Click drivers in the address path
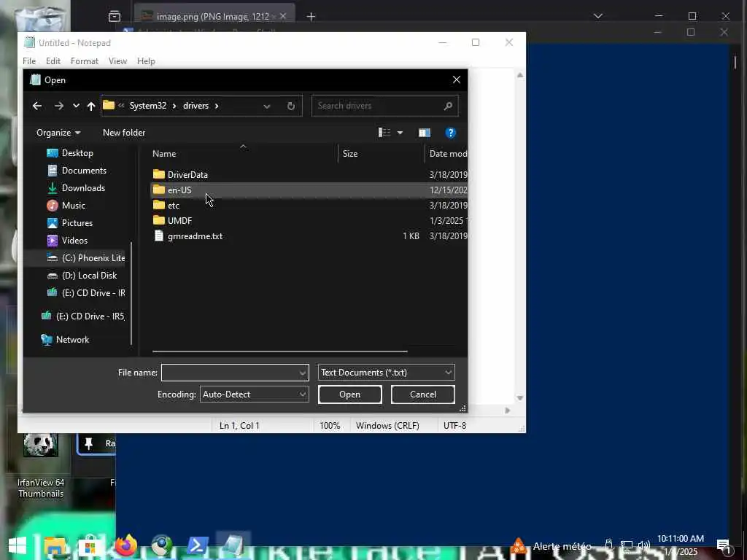Screen dimensions: 747x560 tap(196, 106)
